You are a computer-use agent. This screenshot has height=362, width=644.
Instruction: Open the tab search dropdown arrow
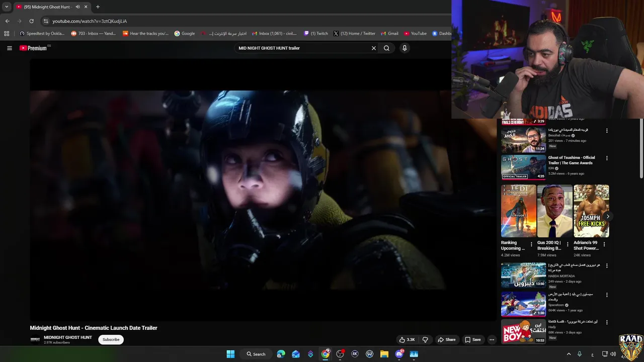point(7,7)
